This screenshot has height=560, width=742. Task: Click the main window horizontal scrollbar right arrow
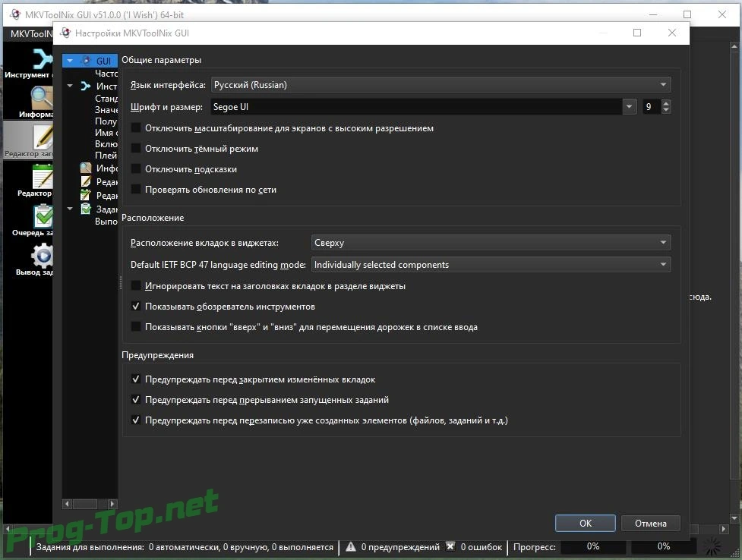724,529
